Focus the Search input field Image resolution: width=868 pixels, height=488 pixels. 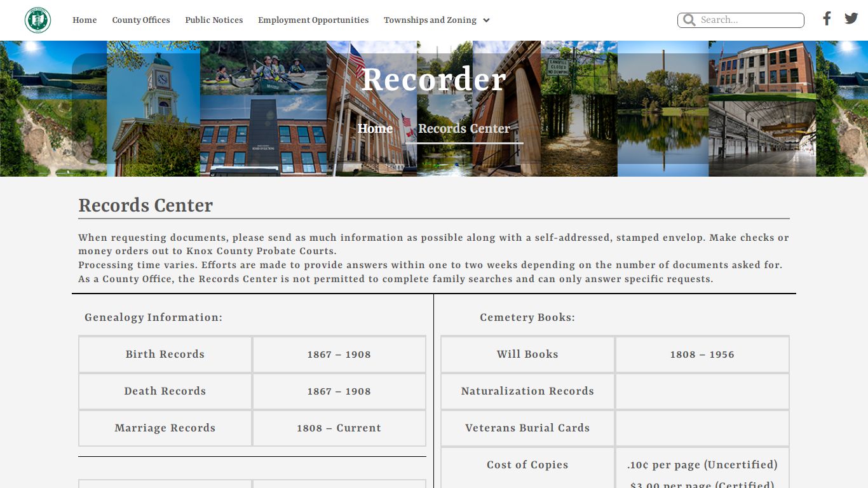750,20
